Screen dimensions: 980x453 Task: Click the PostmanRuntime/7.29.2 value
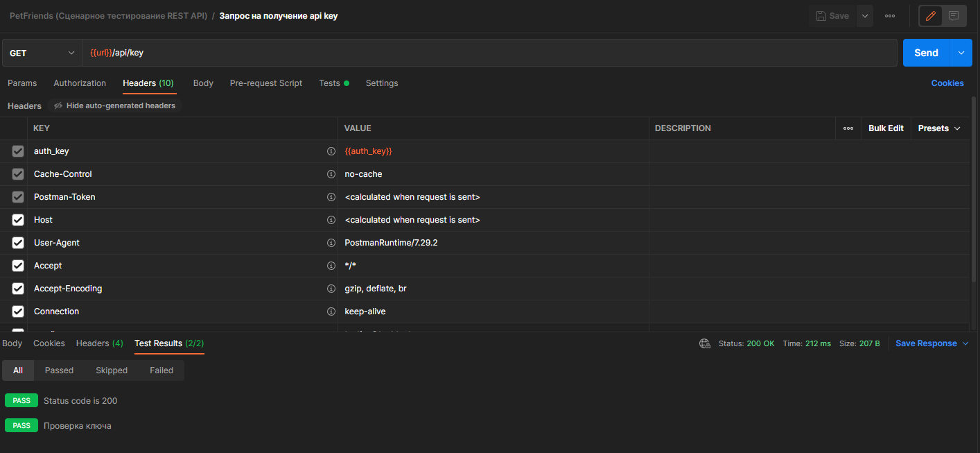tap(391, 243)
